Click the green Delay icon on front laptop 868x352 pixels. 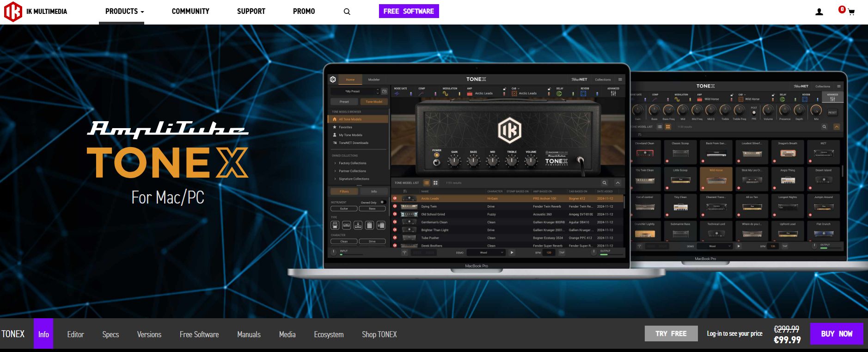559,93
